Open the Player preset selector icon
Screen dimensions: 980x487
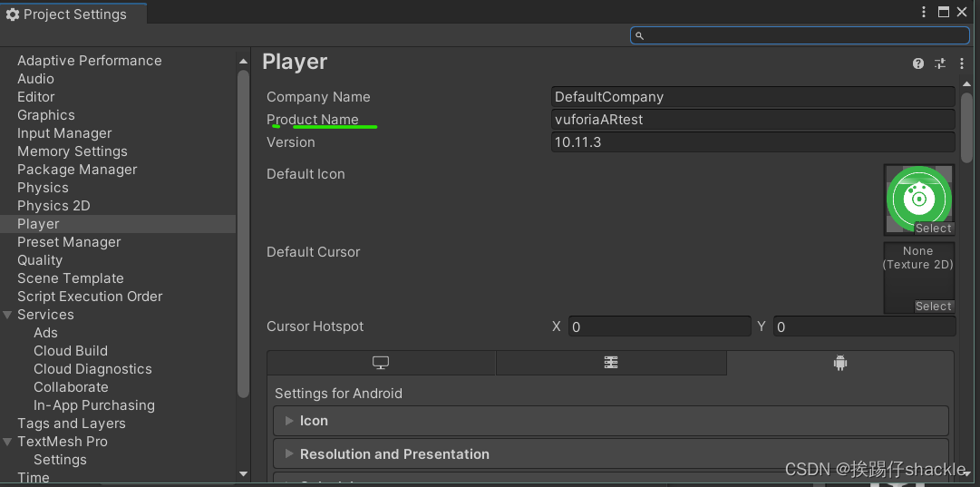940,63
